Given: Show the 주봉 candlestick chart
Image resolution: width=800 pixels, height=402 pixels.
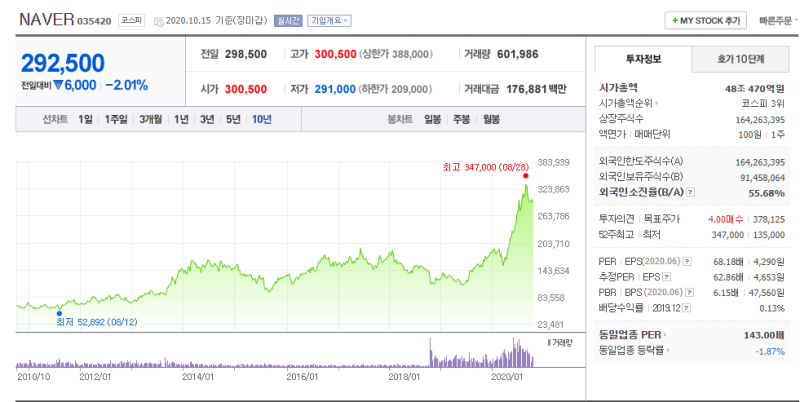Looking at the screenshot, I should (461, 120).
